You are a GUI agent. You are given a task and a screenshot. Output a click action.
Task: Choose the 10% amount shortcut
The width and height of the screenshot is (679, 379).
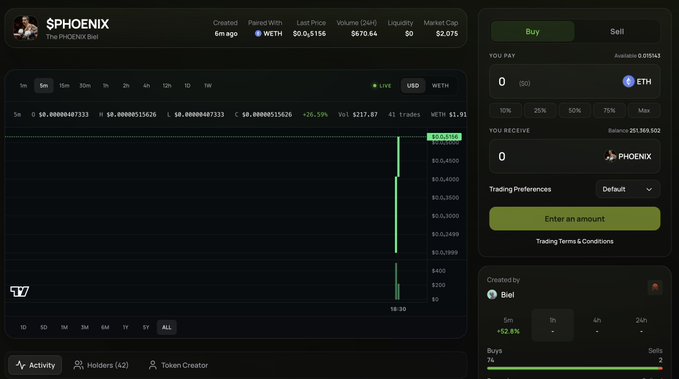505,110
